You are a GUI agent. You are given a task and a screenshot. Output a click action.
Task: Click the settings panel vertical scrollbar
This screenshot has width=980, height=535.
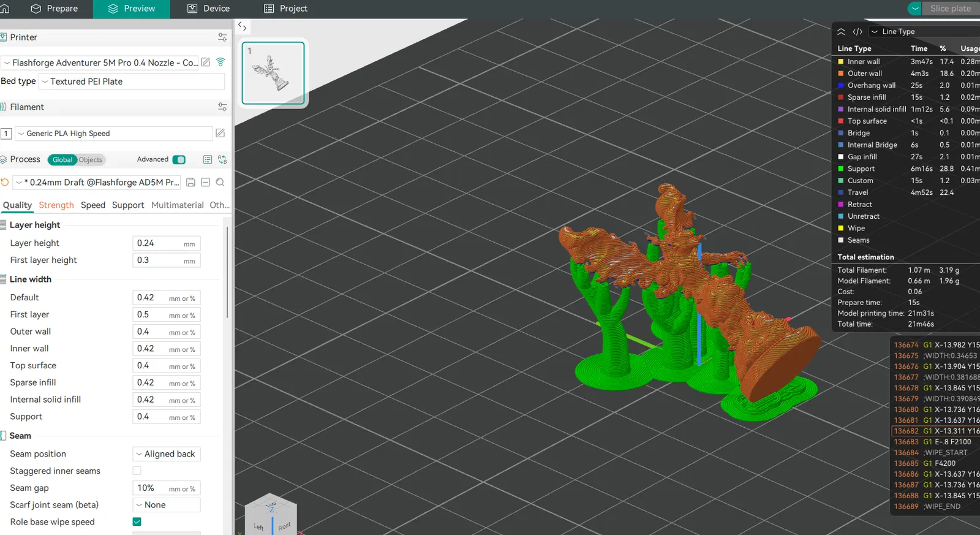(x=228, y=273)
